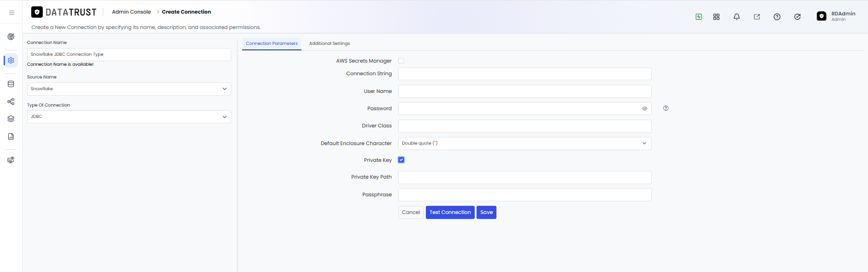
Task: Click the Private Key Path field
Action: [x=525, y=177]
